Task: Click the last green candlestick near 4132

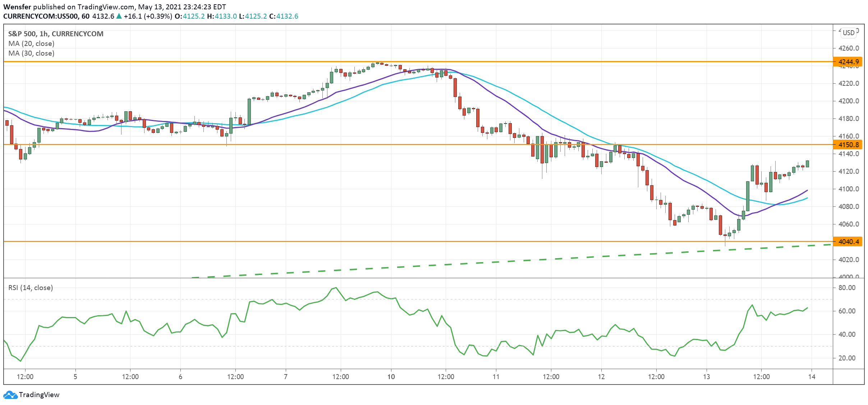Action: (x=807, y=164)
